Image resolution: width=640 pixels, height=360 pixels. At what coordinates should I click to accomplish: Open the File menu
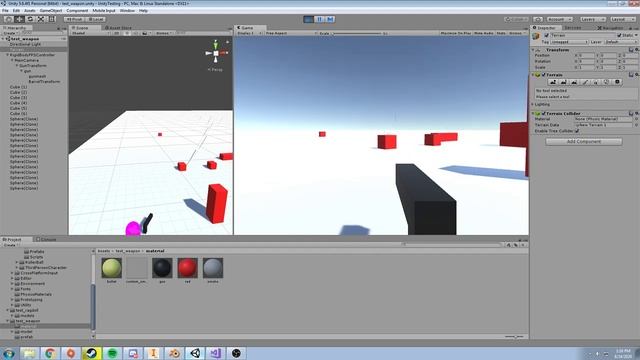point(5,11)
